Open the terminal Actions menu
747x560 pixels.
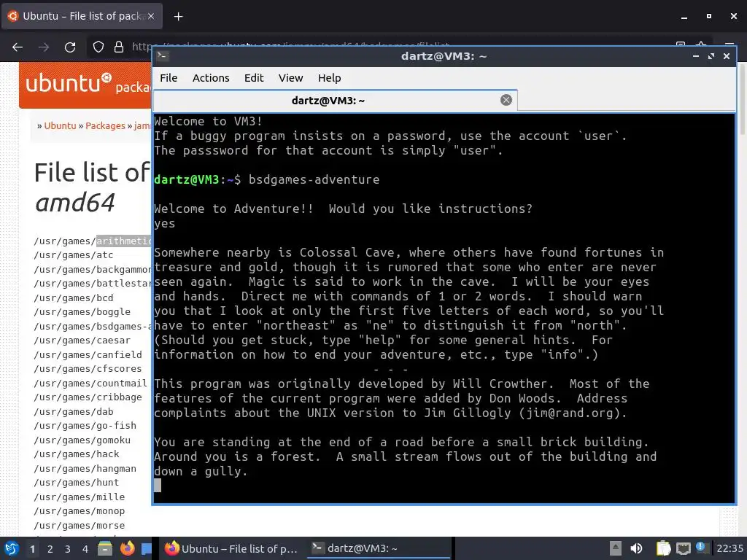click(x=211, y=78)
